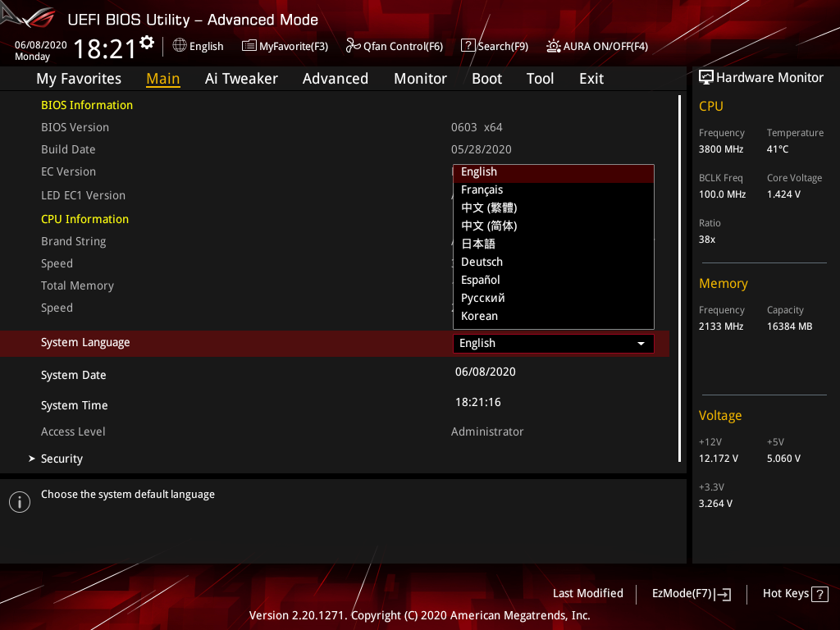The image size is (840, 630).
Task: Select the System Date row label
Action: (73, 375)
